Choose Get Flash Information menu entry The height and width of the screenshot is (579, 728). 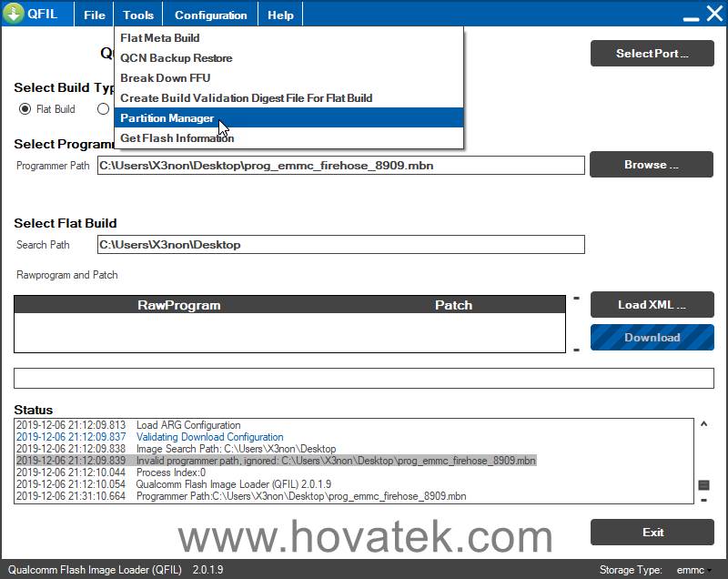[288, 137]
